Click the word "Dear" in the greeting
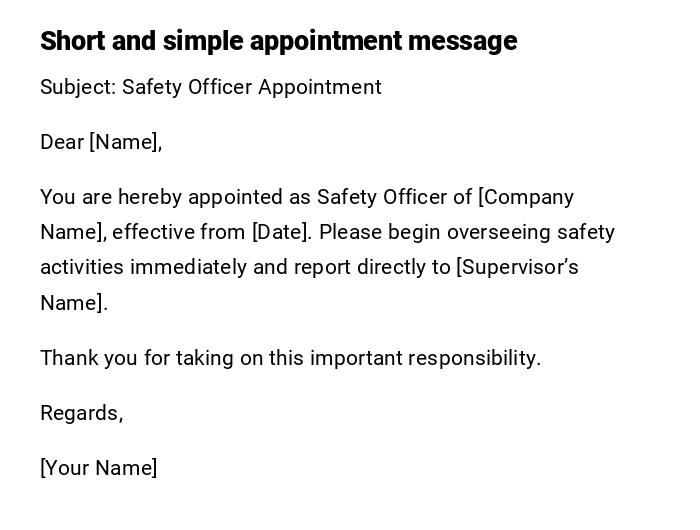 point(62,142)
